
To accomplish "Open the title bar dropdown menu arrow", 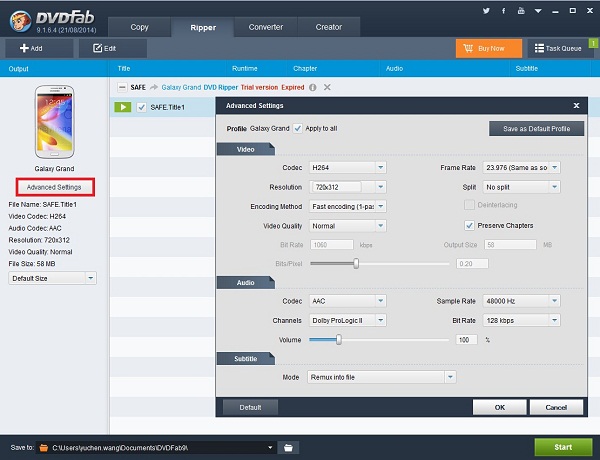I will 538,11.
